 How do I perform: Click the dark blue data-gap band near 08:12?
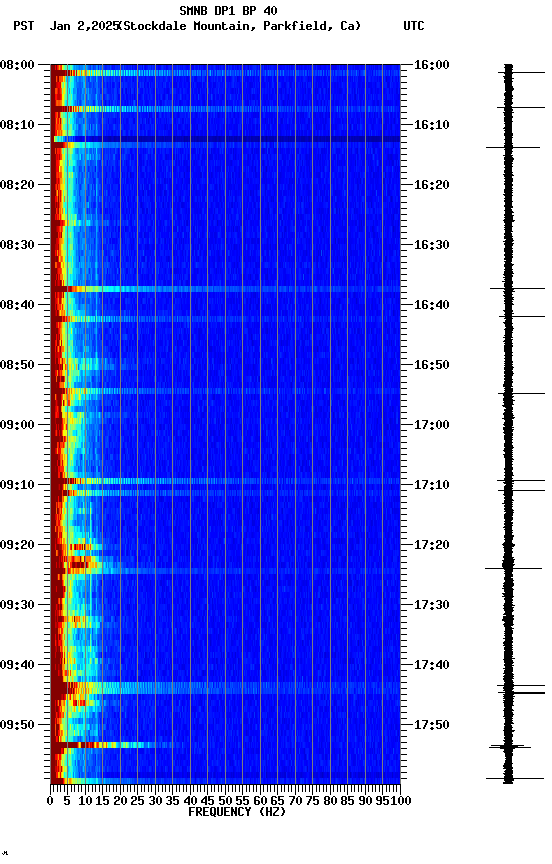click(x=225, y=139)
